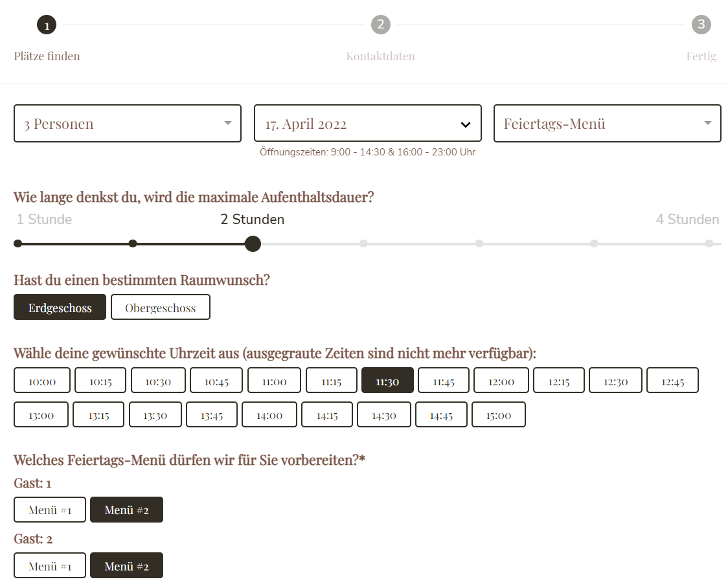The image size is (728, 586).
Task: Set stay duration to 4 Stunden
Action: (x=709, y=243)
